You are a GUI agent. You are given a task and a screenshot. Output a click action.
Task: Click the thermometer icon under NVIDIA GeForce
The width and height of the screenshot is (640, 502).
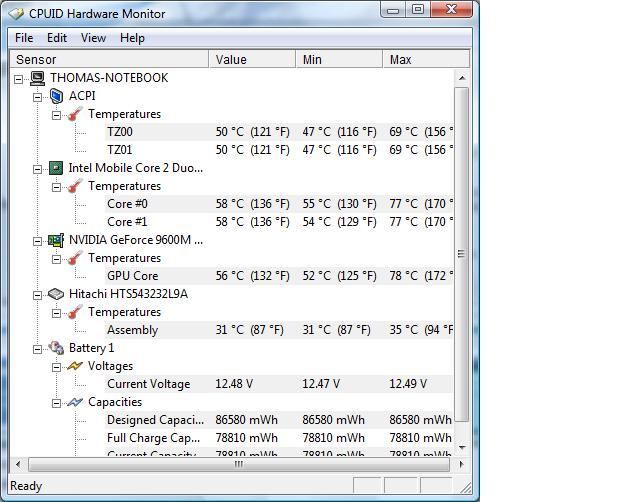pos(75,258)
